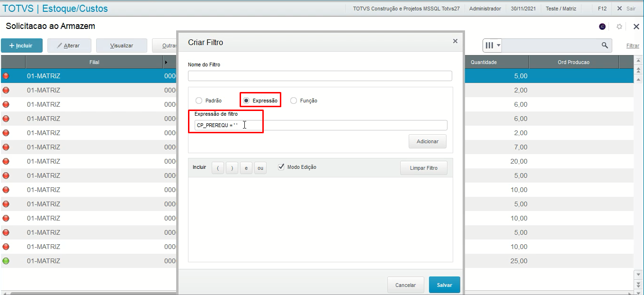The image size is (644, 295).
Task: Expand the dropdown arrow next to the column selector
Action: coord(498,46)
